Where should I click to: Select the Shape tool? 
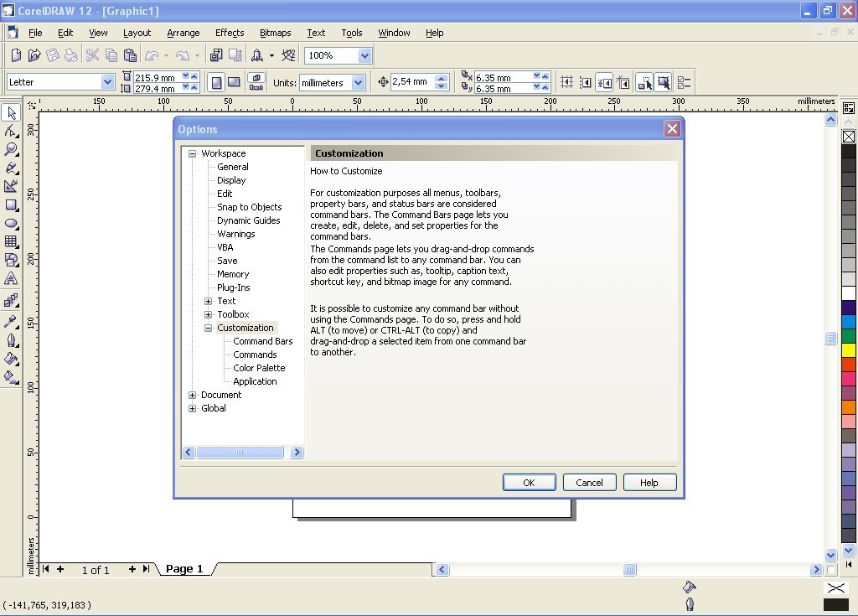tap(11, 131)
